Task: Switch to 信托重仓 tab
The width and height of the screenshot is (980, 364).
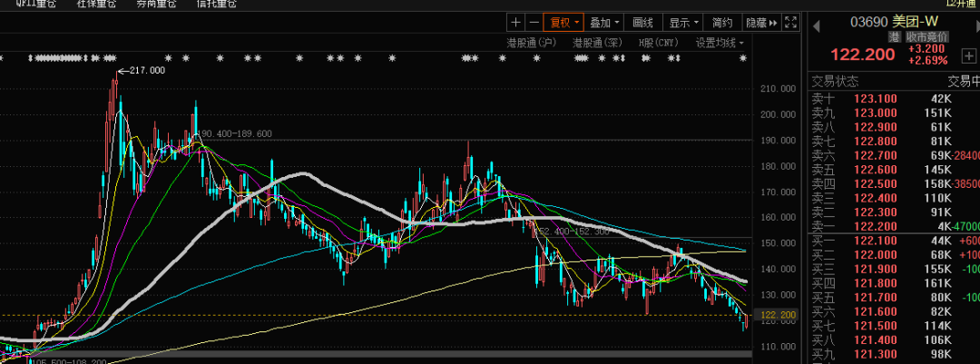Action: point(216,5)
